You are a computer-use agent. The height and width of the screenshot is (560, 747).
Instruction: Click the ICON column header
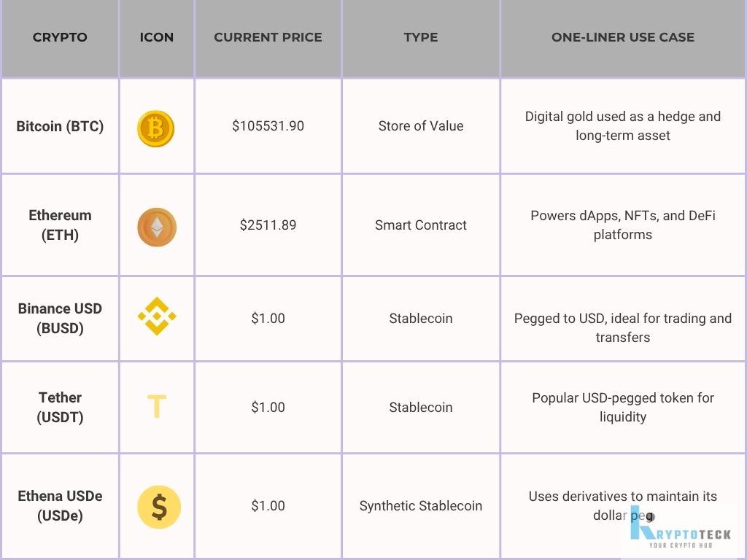point(157,37)
